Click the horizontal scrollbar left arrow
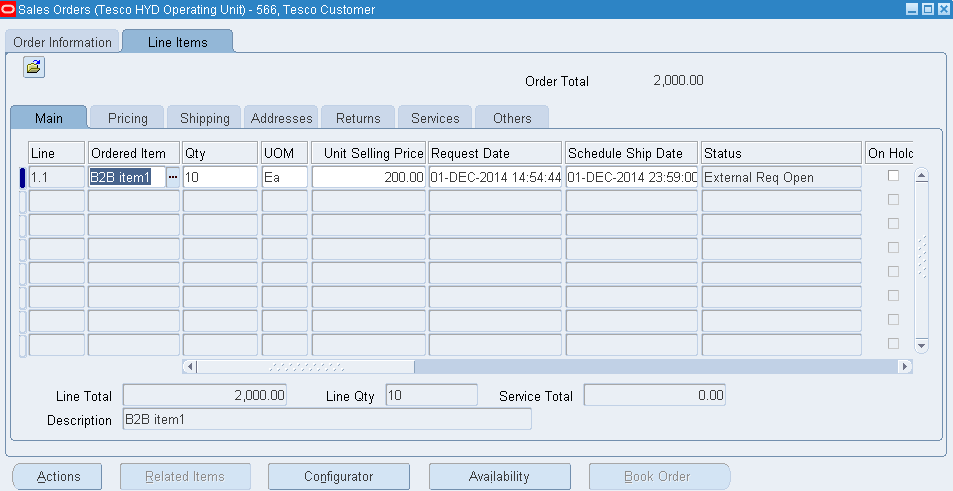Screen dimensions: 953x491 [x=190, y=366]
